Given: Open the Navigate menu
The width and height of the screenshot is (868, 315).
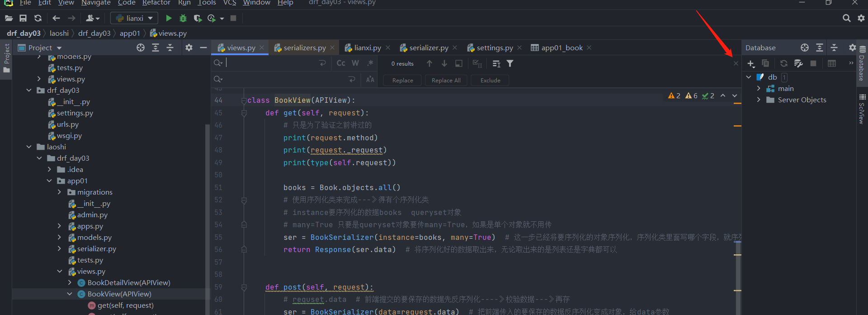Looking at the screenshot, I should 96,3.
